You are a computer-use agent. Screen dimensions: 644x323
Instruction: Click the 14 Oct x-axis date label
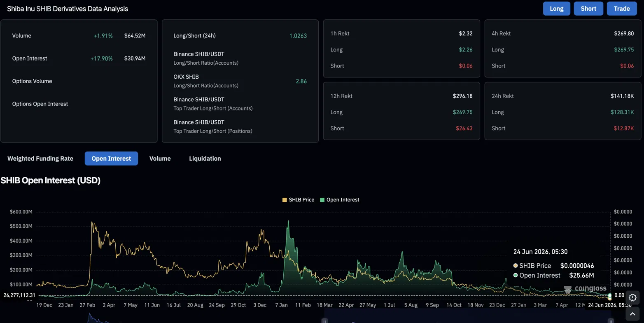(x=454, y=305)
